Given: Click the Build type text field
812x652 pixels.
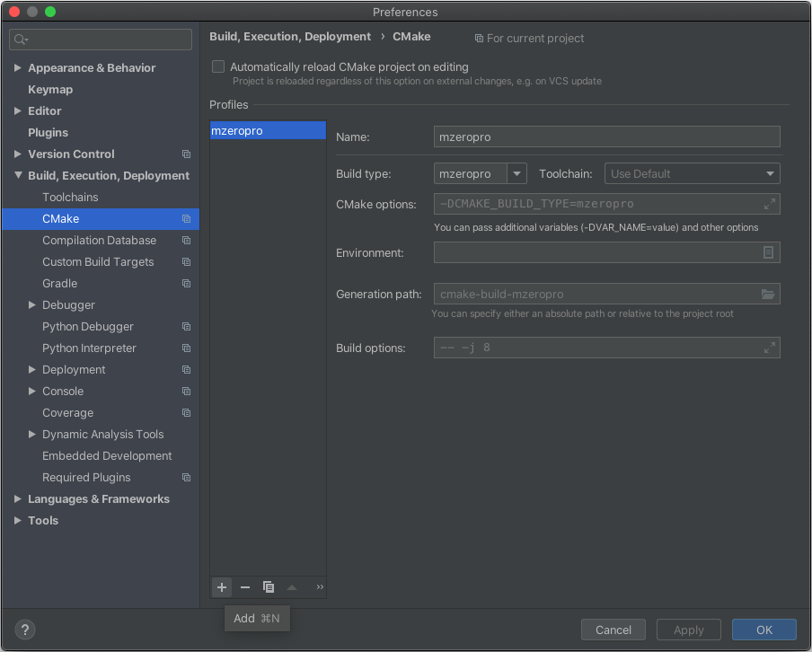Looking at the screenshot, I should point(470,173).
